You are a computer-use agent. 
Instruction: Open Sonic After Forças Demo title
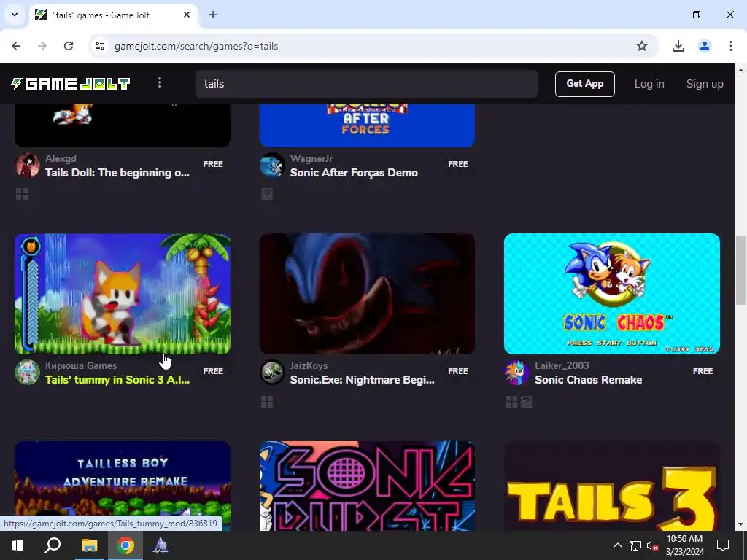click(x=354, y=173)
